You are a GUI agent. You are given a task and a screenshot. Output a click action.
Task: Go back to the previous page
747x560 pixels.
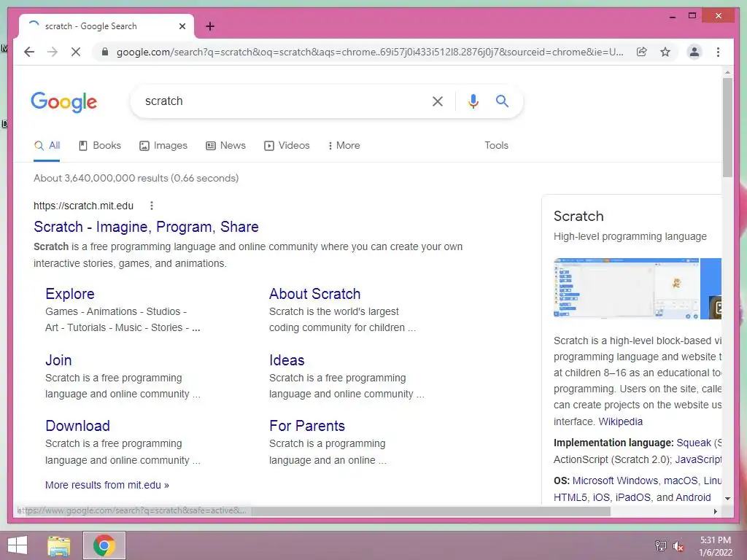tap(29, 52)
